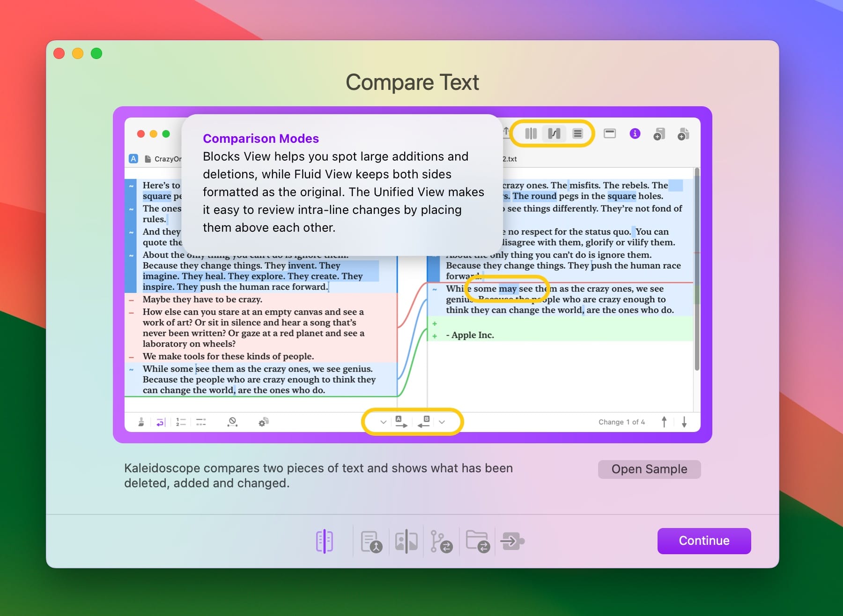Viewport: 843px width, 616px height.
Task: Click the copy A to B arrow
Action: 400,422
